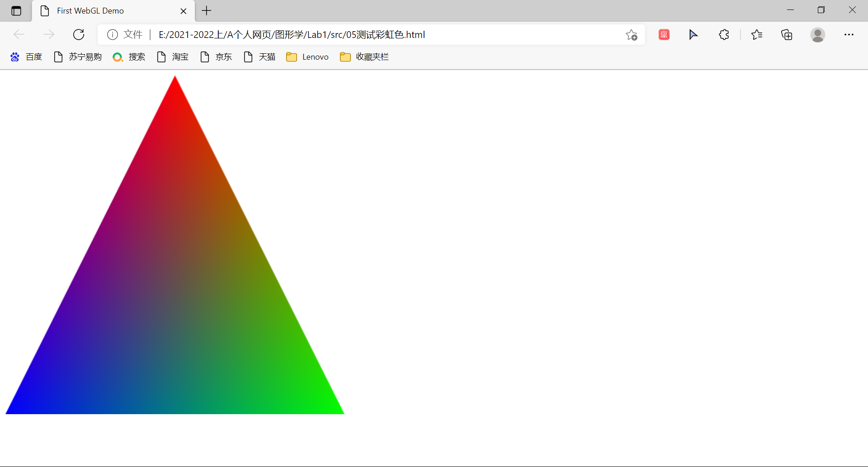Open Settings and more ellipsis menu
The height and width of the screenshot is (467, 868).
pyautogui.click(x=849, y=35)
